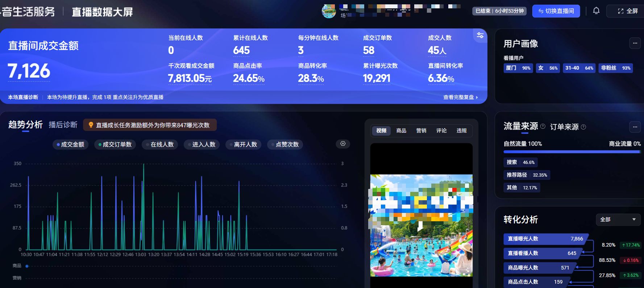This screenshot has height=288, width=644.
Task: Expand 查看完整复盘 full review
Action: click(x=461, y=97)
